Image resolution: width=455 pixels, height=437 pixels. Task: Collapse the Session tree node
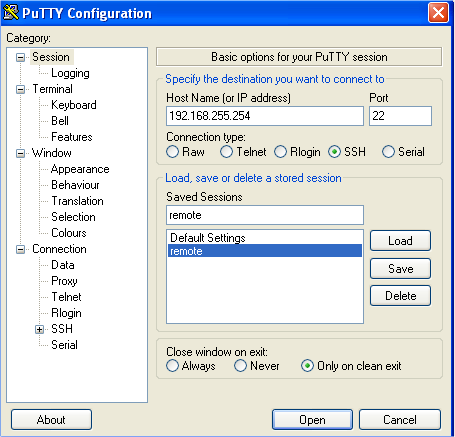[21, 57]
